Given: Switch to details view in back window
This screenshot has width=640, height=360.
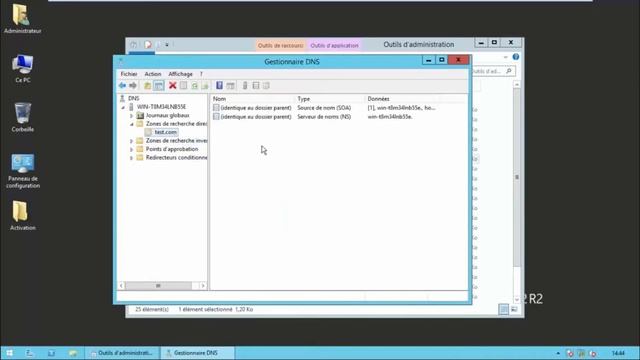Looking at the screenshot, I should (504, 309).
